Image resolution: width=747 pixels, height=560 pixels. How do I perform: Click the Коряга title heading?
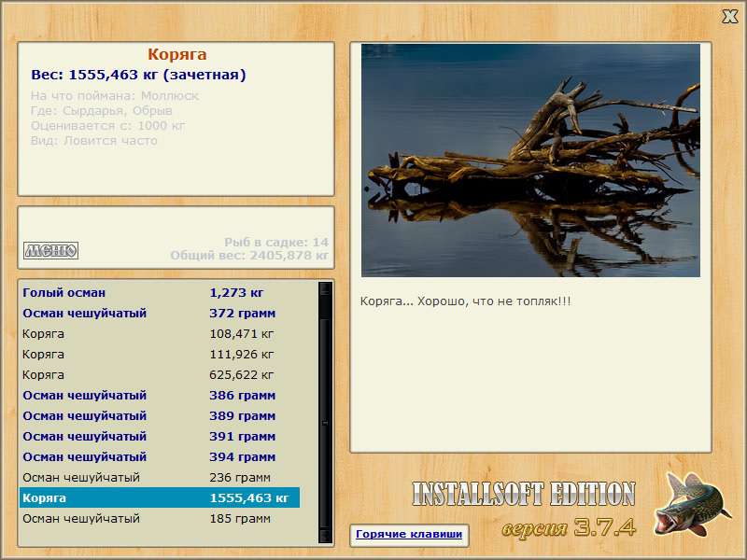click(x=176, y=54)
